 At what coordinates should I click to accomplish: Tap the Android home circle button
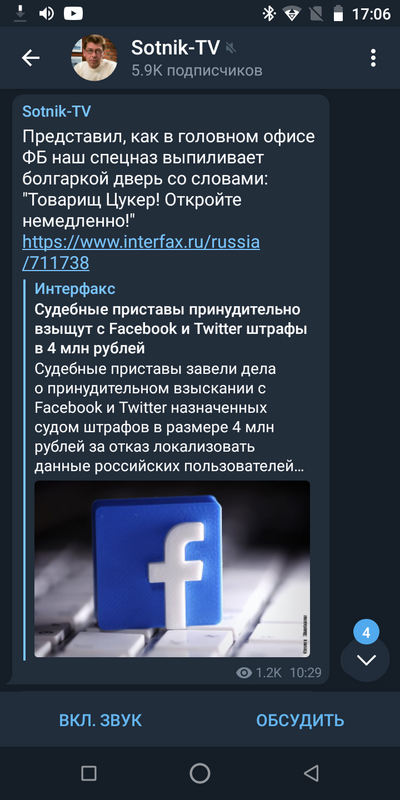(200, 773)
